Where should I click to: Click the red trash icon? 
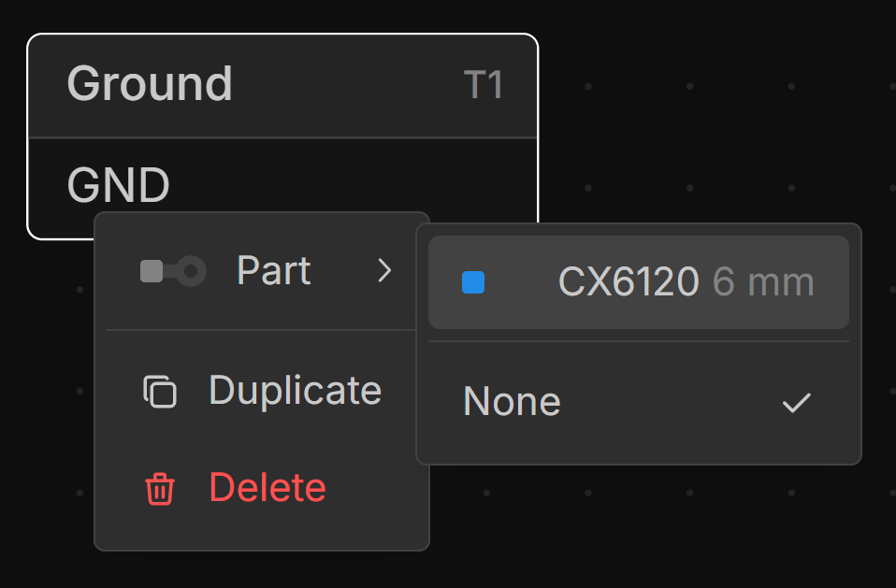[x=160, y=489]
